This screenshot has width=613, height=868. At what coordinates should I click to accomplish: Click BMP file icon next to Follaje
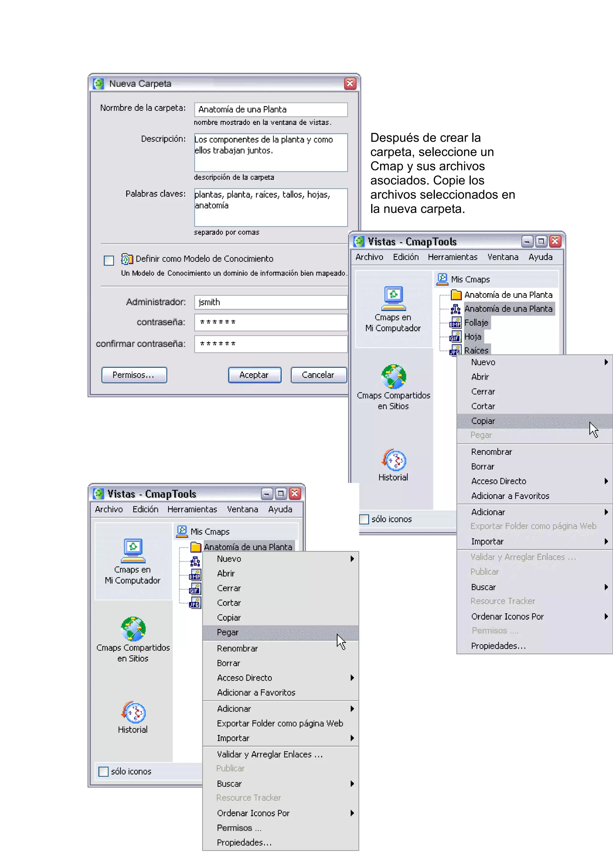pos(456,323)
